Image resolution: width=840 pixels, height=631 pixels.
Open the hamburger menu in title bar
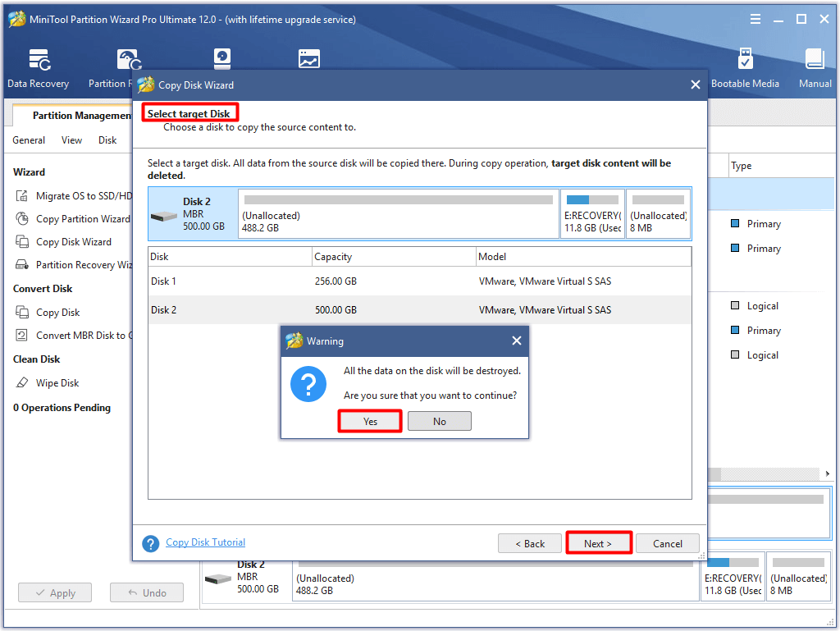tap(756, 20)
